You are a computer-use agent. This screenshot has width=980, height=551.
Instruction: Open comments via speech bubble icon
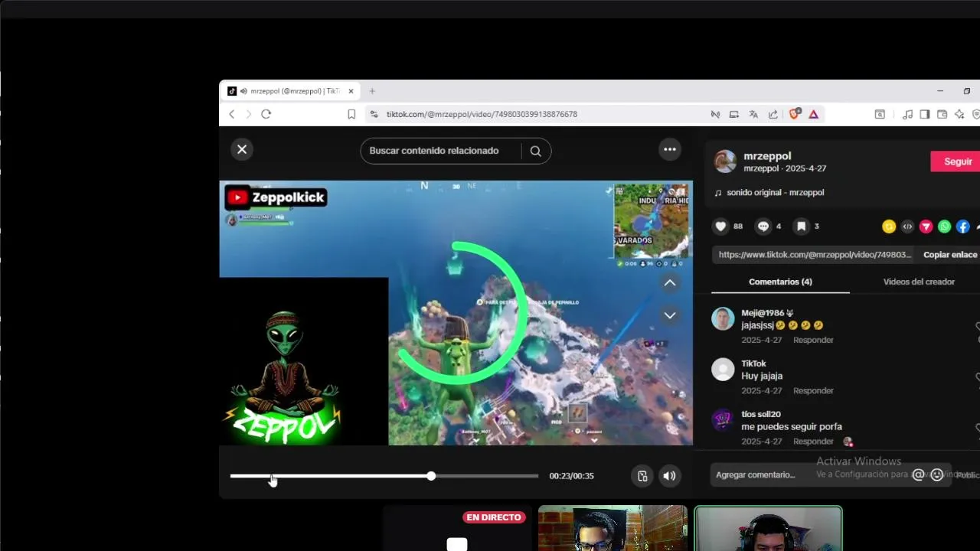pos(763,227)
